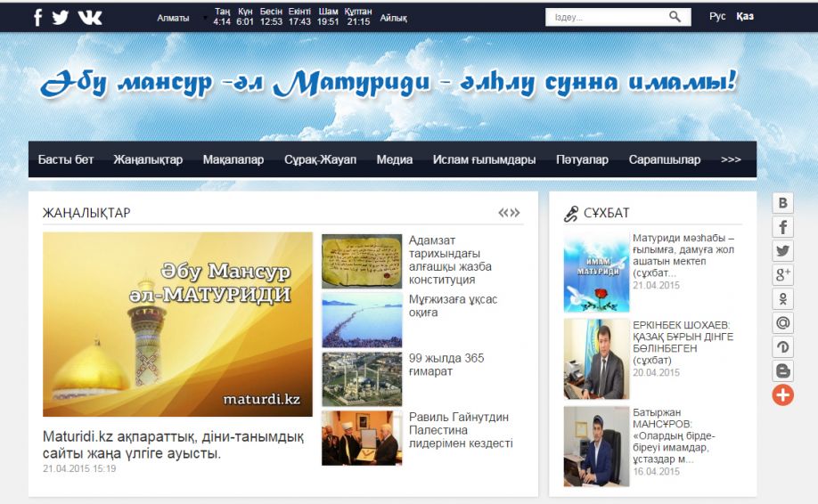Open the VK icon in header

click(x=90, y=17)
